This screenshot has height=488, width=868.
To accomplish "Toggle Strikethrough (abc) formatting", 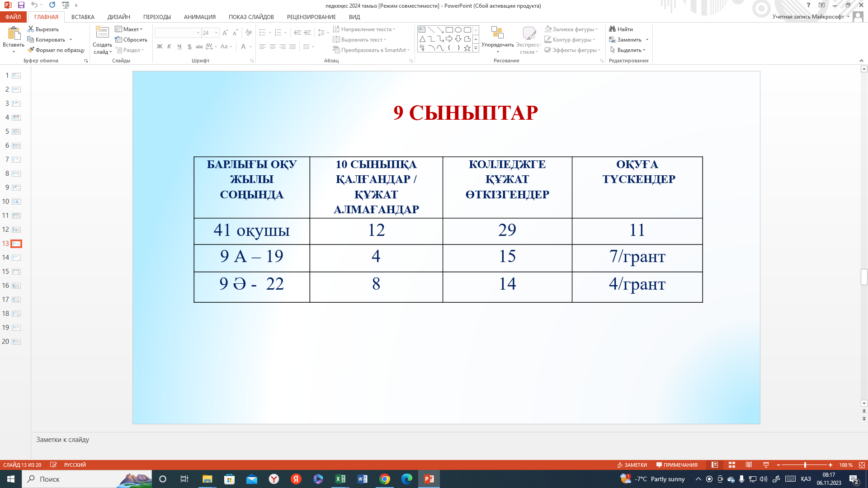I will 199,47.
